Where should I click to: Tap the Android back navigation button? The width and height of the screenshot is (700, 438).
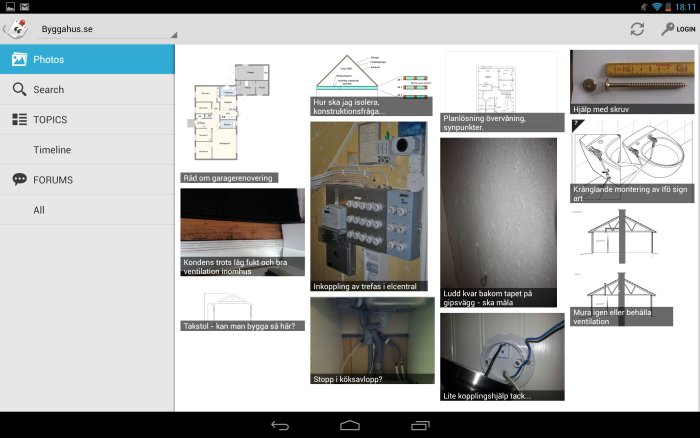(x=280, y=425)
